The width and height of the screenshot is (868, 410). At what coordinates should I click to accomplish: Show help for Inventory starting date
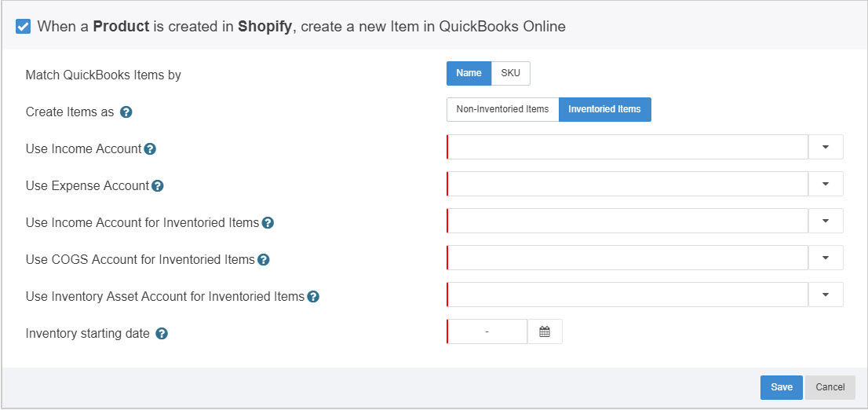pyautogui.click(x=162, y=334)
